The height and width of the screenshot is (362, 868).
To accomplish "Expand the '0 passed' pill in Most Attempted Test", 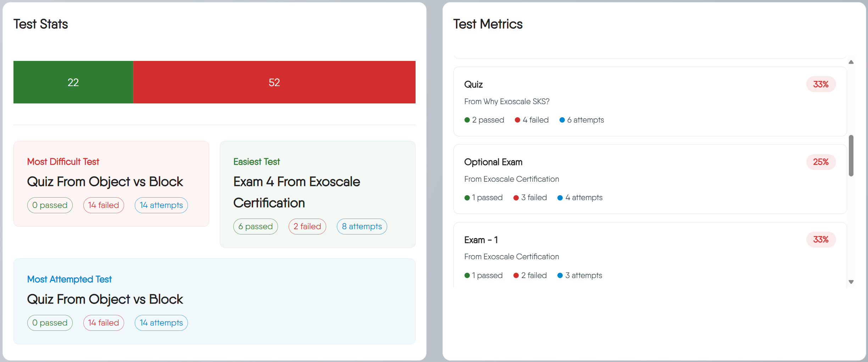I will [x=50, y=323].
